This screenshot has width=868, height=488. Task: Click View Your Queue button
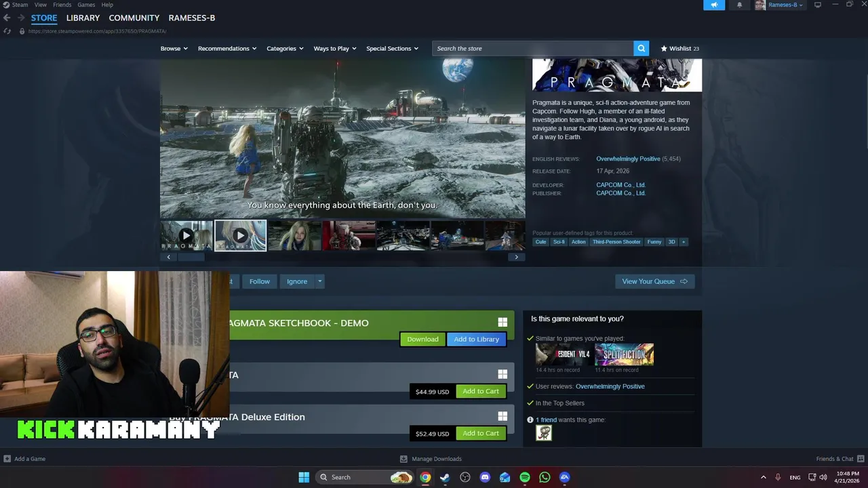pyautogui.click(x=654, y=281)
